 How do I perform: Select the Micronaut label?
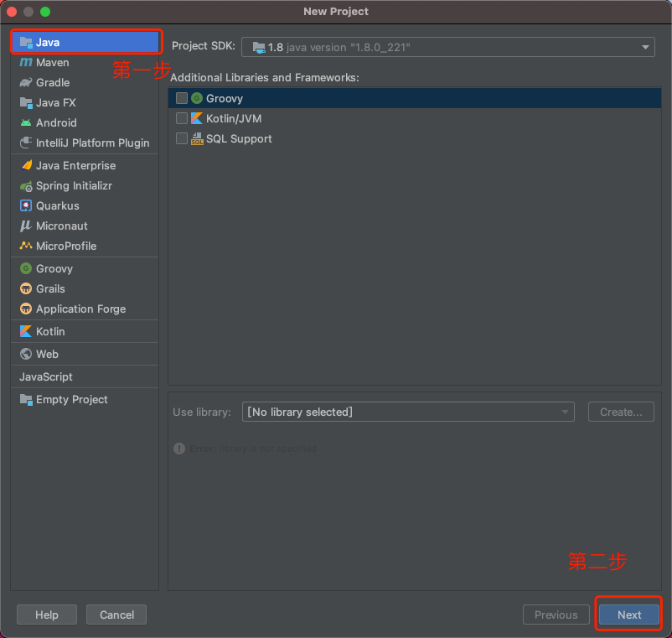click(62, 226)
